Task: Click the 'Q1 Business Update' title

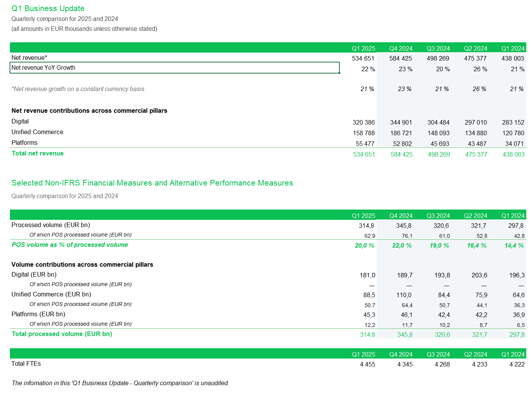Action: (x=48, y=8)
